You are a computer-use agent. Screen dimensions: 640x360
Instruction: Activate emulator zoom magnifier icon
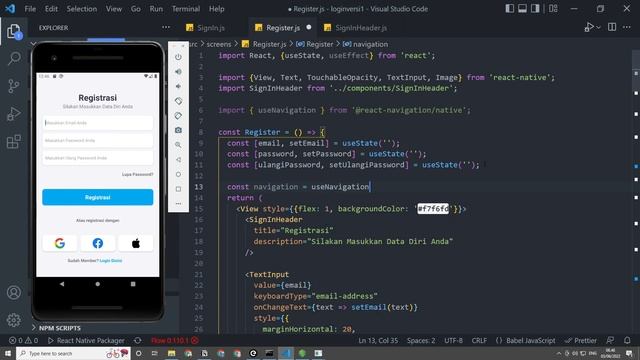(178, 145)
